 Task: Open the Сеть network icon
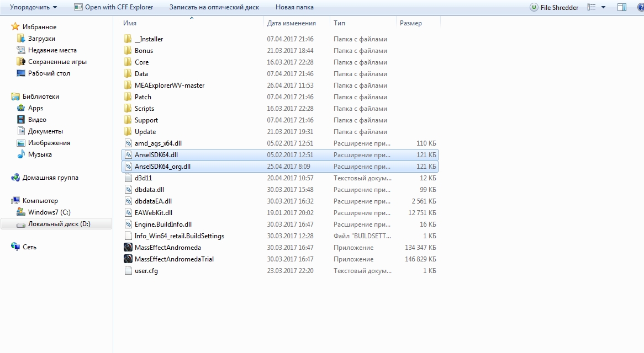(x=15, y=247)
